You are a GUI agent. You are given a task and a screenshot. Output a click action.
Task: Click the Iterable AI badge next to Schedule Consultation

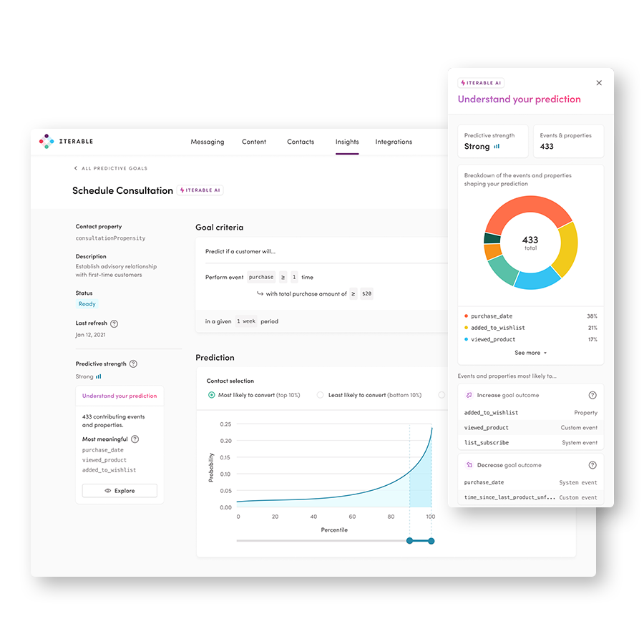pyautogui.click(x=200, y=190)
